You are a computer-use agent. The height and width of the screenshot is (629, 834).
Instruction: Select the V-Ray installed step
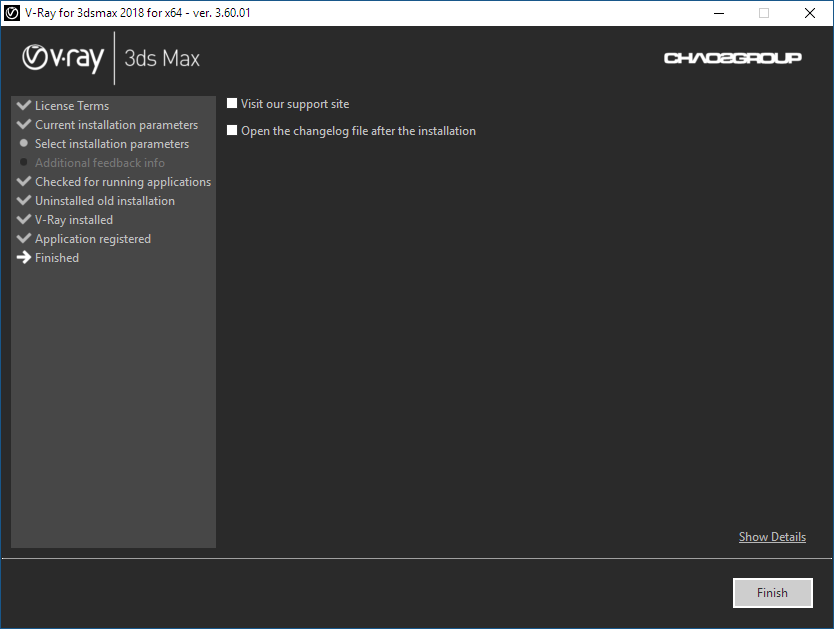[x=74, y=220]
